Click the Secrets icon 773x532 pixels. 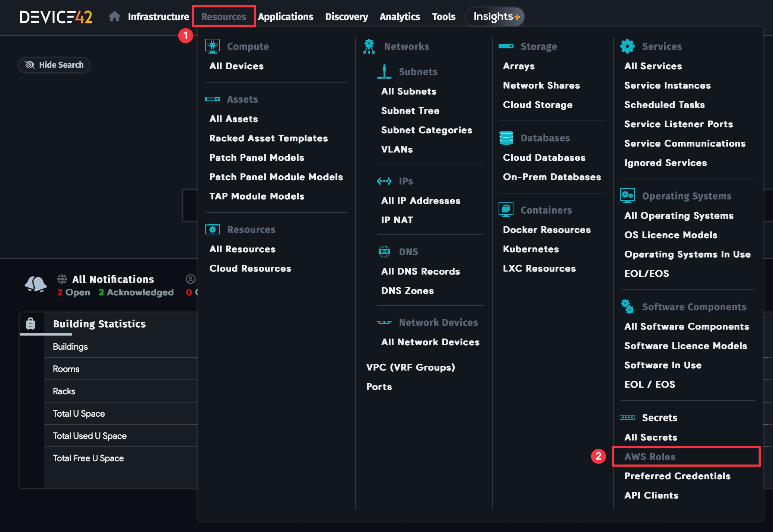pos(627,417)
